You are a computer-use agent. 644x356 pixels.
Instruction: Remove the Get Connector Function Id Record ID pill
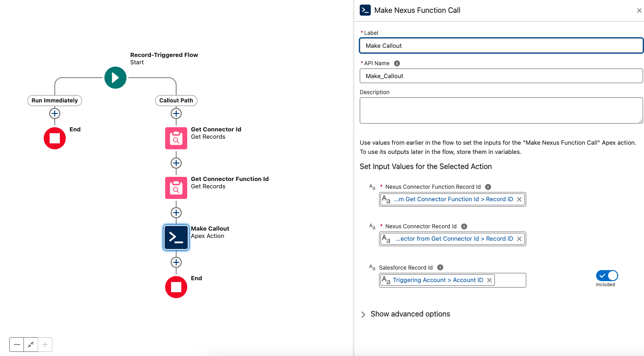pos(519,199)
